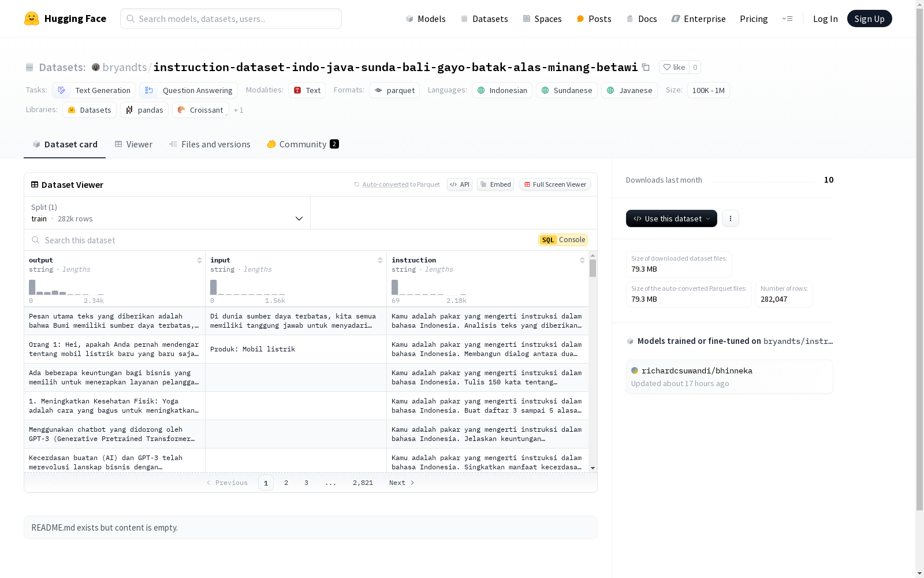The height and width of the screenshot is (578, 924).
Task: Select output cell starting 'Menggunakan chatbot'
Action: coord(114,434)
